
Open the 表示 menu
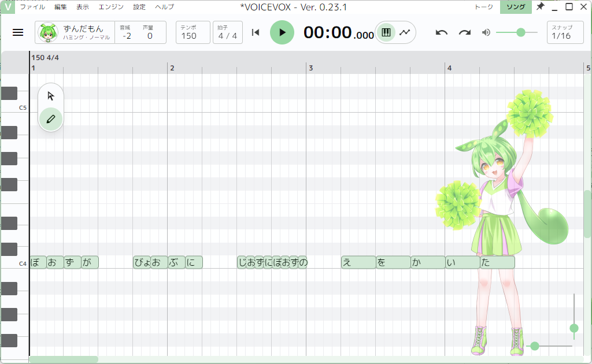(83, 7)
